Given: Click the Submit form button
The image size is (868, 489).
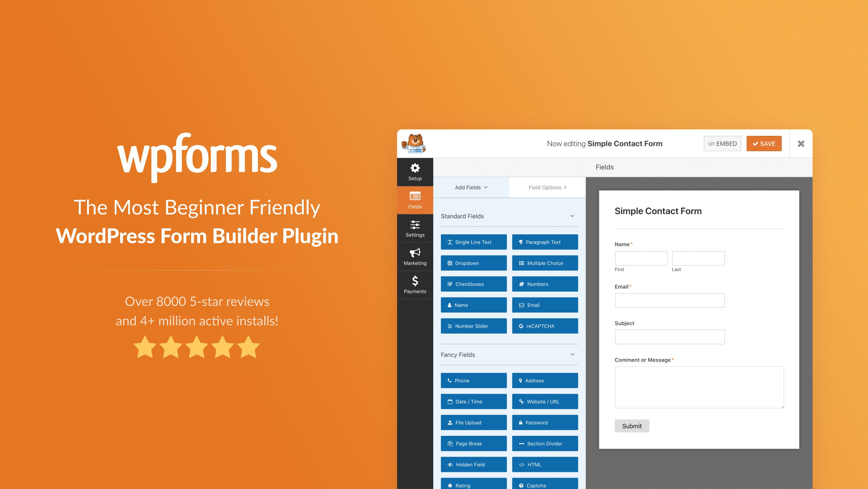Looking at the screenshot, I should coord(632,426).
